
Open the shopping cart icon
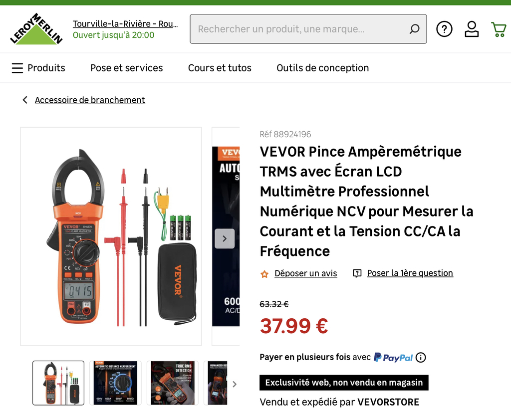coord(499,29)
